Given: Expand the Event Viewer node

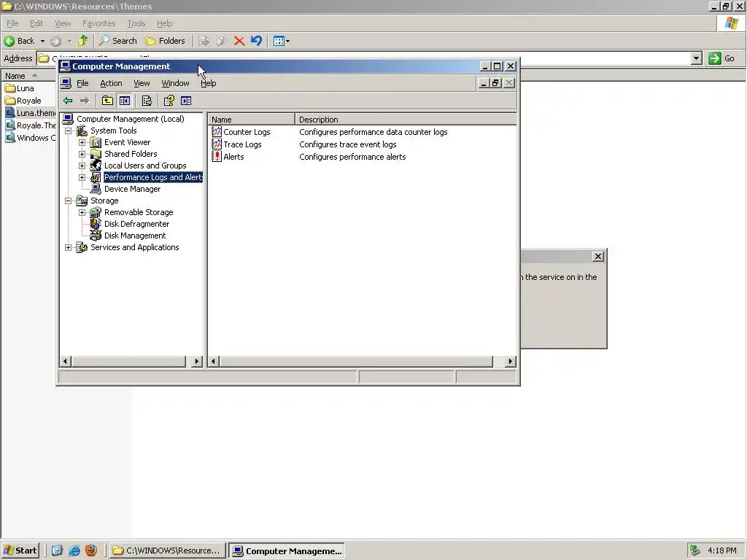Looking at the screenshot, I should point(82,142).
